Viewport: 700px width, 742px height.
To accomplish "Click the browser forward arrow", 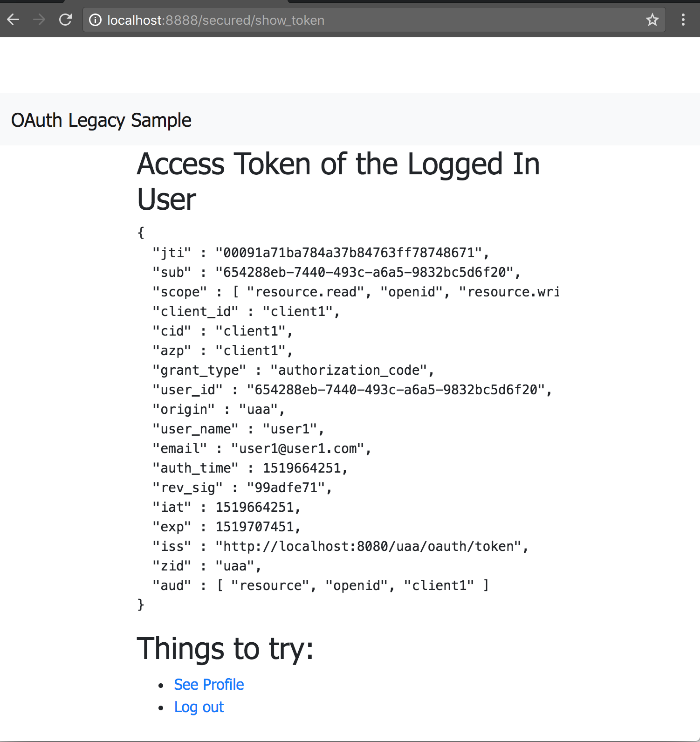I will [39, 20].
